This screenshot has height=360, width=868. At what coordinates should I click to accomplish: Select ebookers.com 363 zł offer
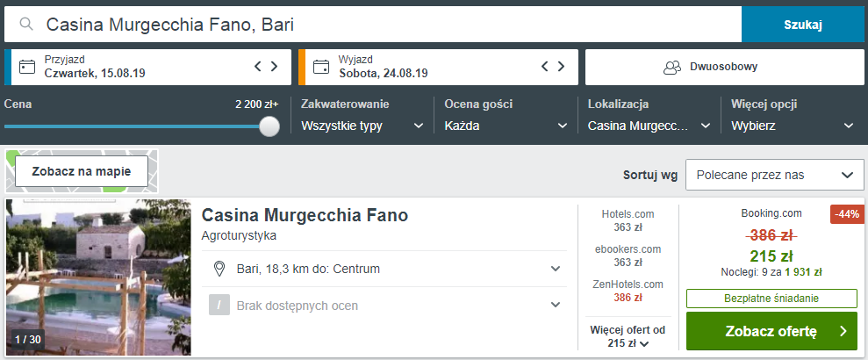(628, 256)
